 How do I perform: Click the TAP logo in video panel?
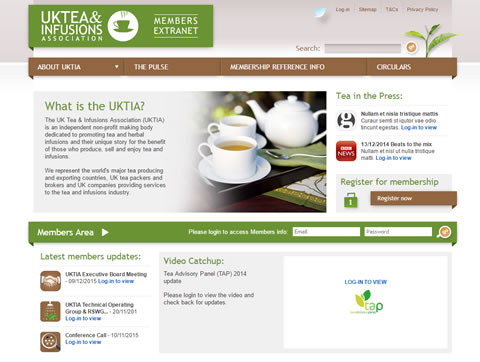pyautogui.click(x=367, y=302)
